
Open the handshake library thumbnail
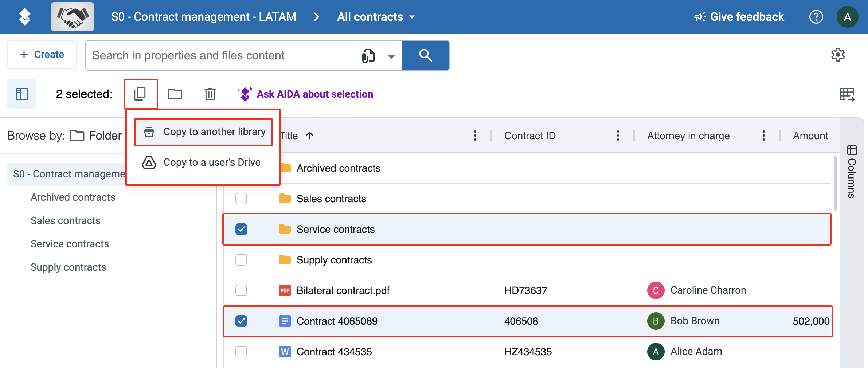pos(73,17)
